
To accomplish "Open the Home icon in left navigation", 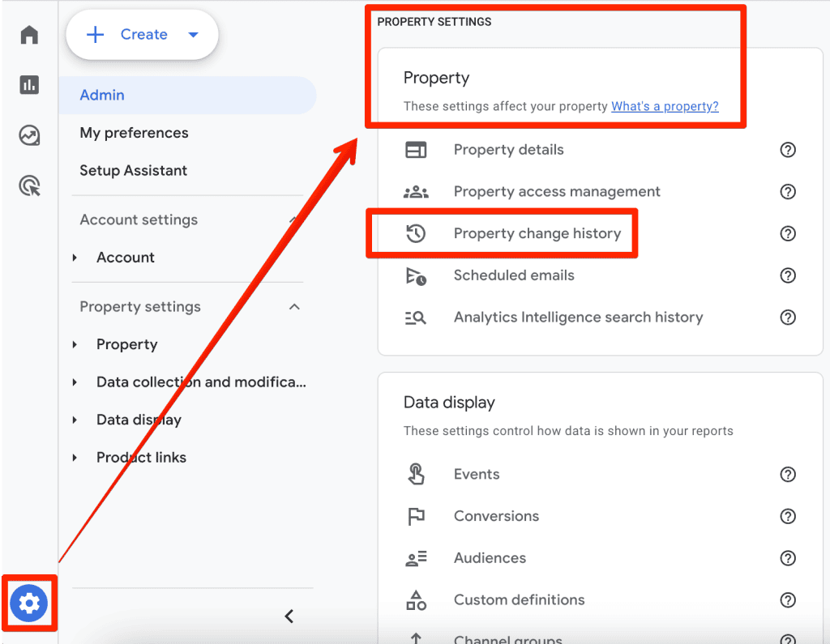I will (x=28, y=35).
